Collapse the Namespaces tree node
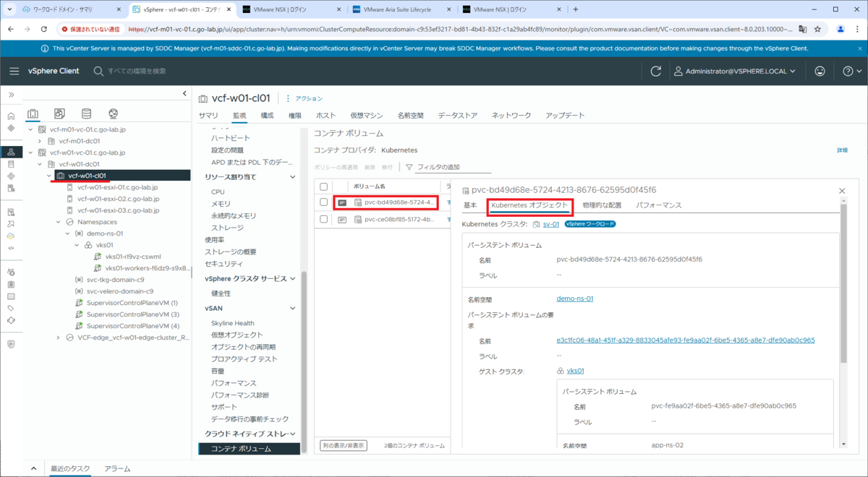This screenshot has width=868, height=477. (58, 222)
